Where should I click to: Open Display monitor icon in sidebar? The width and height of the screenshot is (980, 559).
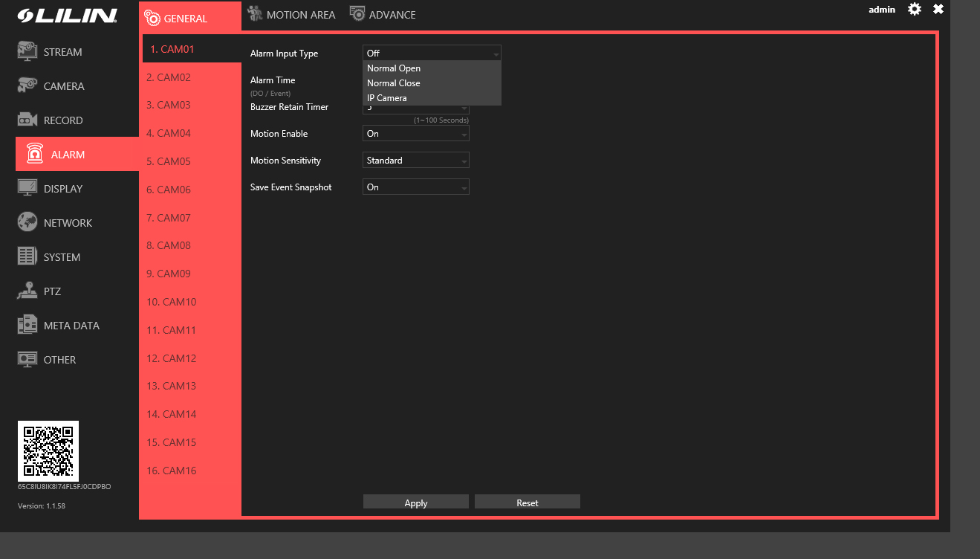click(27, 188)
